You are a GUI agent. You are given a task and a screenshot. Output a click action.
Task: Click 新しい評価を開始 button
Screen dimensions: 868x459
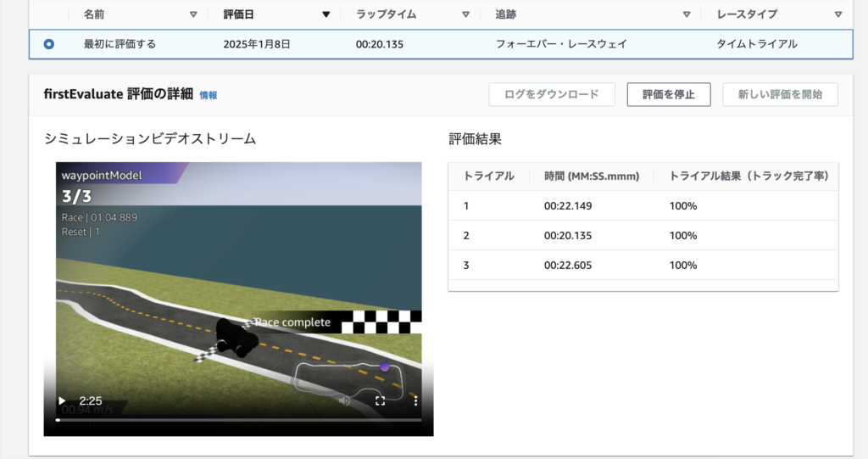(780, 94)
